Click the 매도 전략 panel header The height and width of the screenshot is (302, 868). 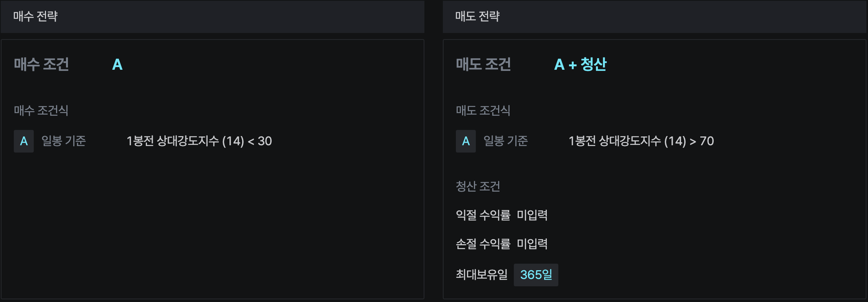tap(477, 16)
